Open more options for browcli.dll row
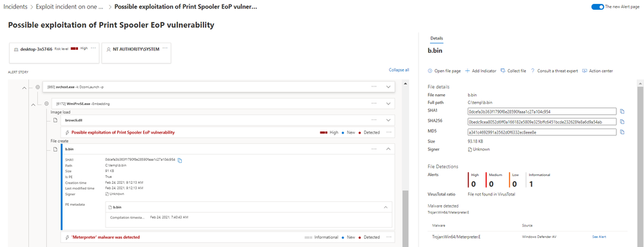644x247 pixels. [374, 120]
